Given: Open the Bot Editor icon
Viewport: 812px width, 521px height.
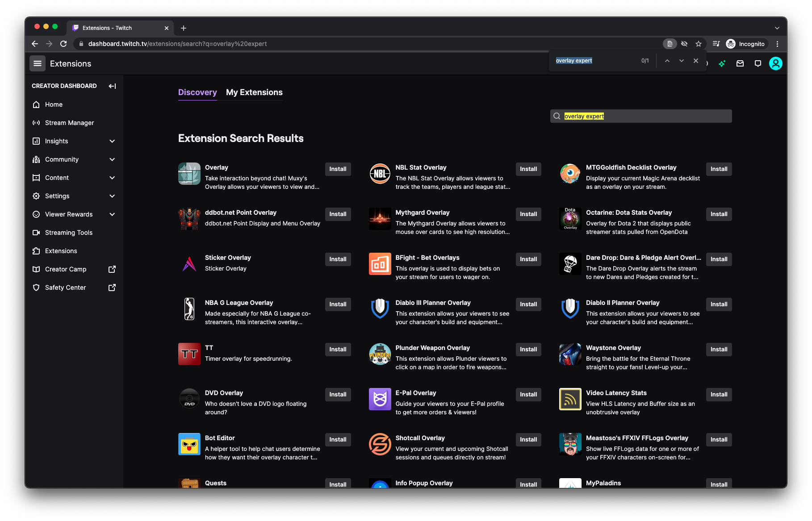Looking at the screenshot, I should 189,444.
